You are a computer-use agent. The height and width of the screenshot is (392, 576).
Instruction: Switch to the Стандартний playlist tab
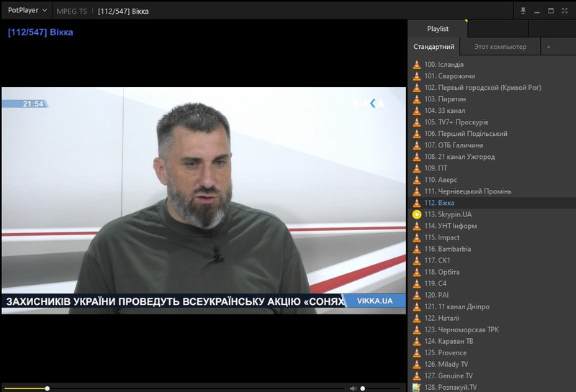pyautogui.click(x=433, y=47)
